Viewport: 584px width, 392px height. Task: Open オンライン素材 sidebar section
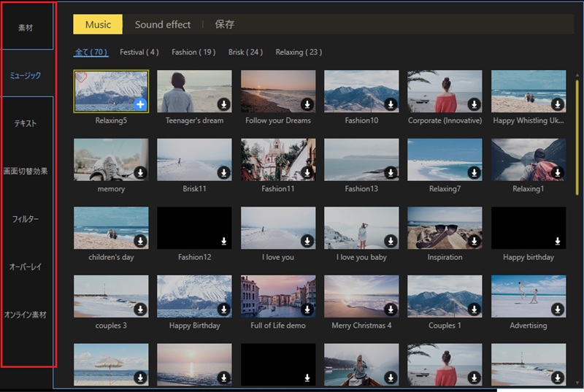26,315
